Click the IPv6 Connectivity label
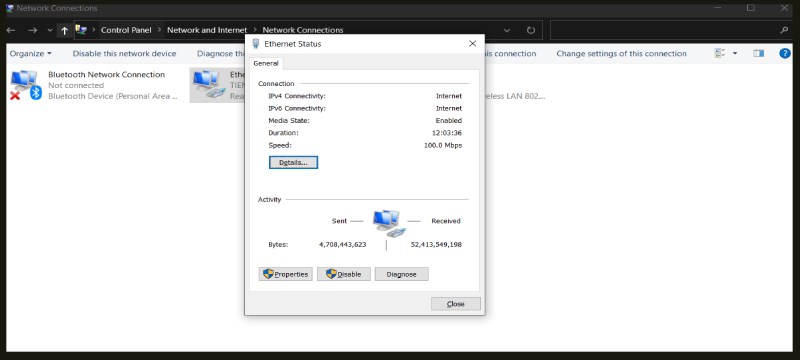The height and width of the screenshot is (360, 800). (297, 109)
